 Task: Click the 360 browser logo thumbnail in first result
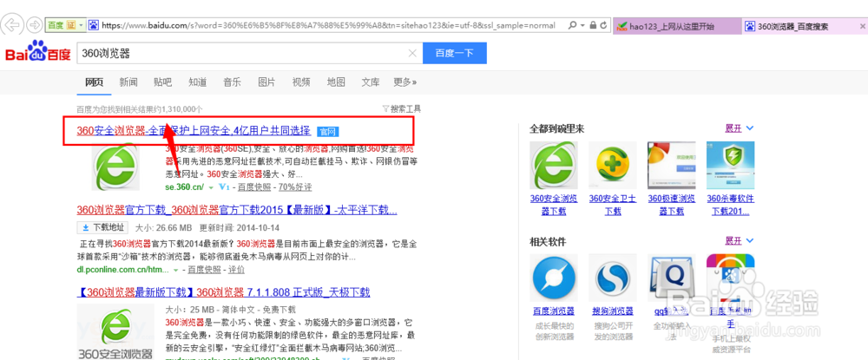pyautogui.click(x=115, y=167)
